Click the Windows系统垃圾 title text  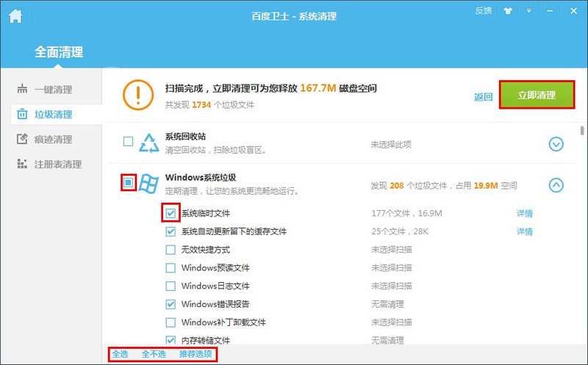(201, 177)
